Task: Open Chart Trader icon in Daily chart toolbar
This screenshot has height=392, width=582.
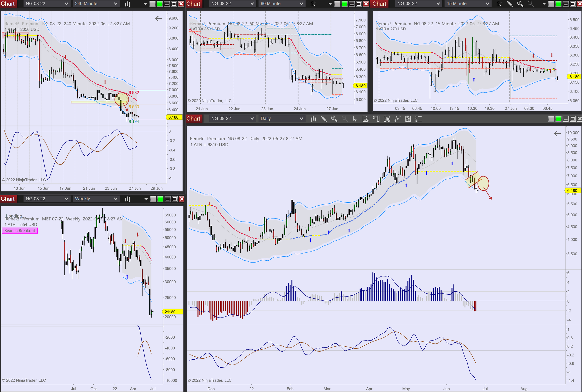Action: click(x=376, y=119)
